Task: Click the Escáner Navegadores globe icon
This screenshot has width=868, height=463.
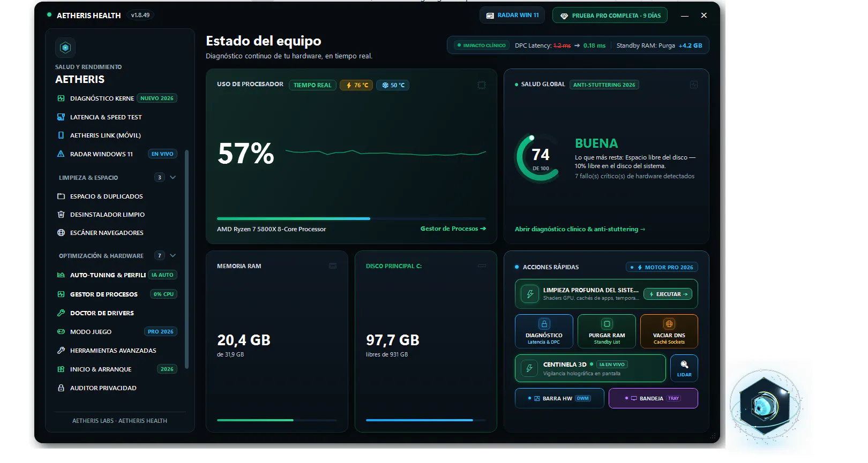Action: (61, 233)
